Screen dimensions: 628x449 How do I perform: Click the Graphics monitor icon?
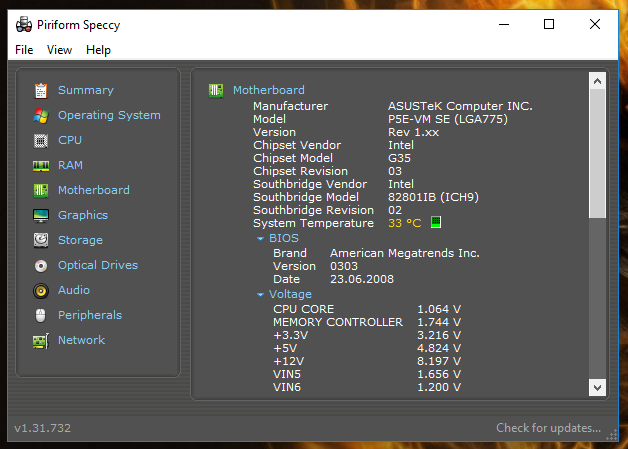(41, 215)
